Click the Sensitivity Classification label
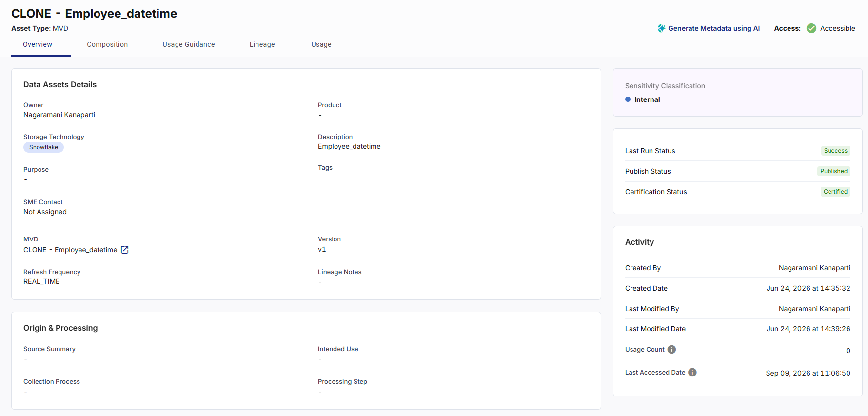Image resolution: width=868 pixels, height=416 pixels. [x=665, y=86]
